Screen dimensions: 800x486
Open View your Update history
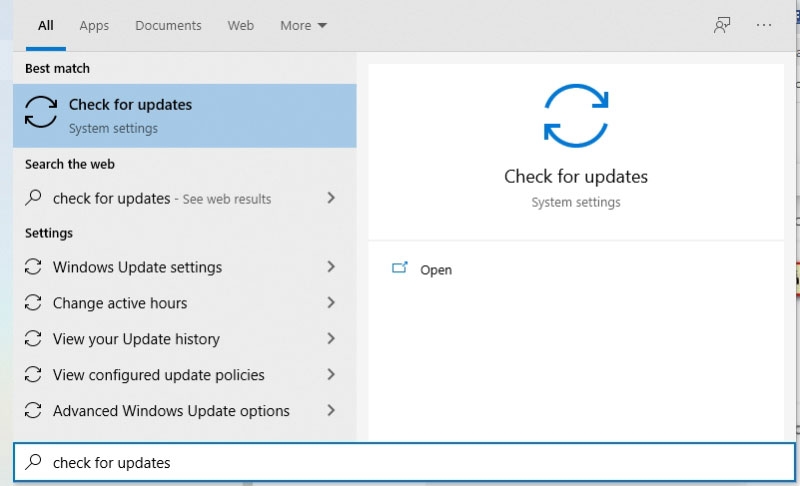click(x=185, y=339)
